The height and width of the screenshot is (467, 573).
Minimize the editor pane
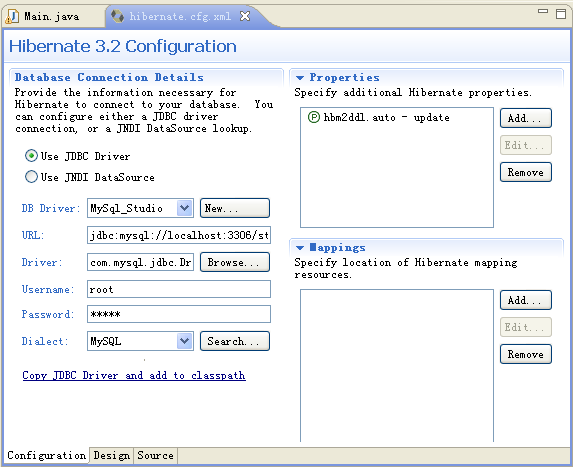point(543,11)
